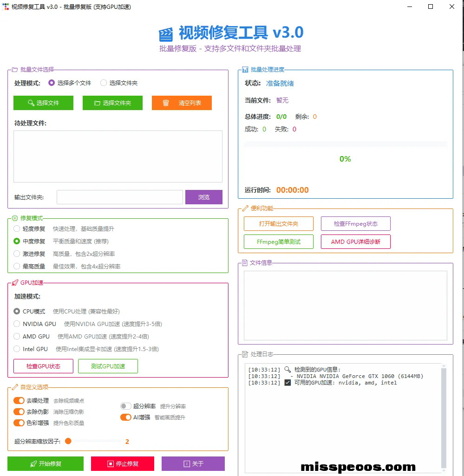Click the chart icon beside 批量处理进度

point(245,70)
